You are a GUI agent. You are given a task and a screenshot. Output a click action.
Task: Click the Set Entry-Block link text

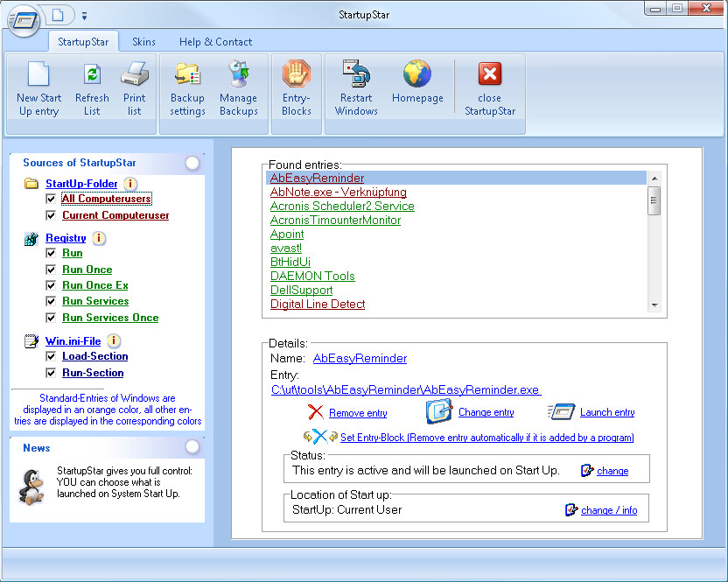point(487,438)
